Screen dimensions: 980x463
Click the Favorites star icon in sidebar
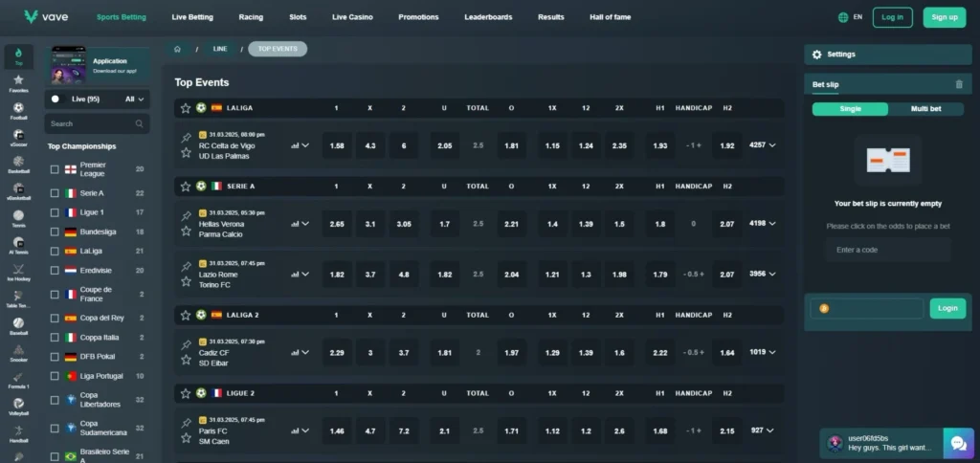(x=18, y=82)
